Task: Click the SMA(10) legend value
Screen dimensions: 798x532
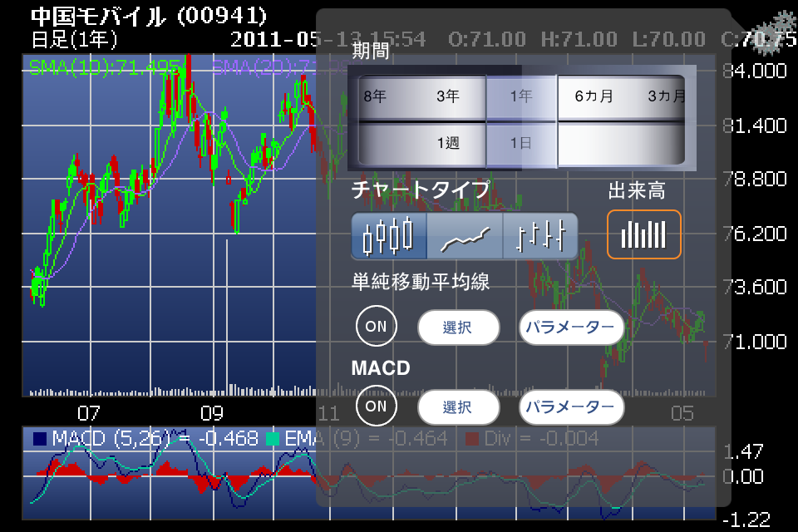Action: click(x=105, y=67)
